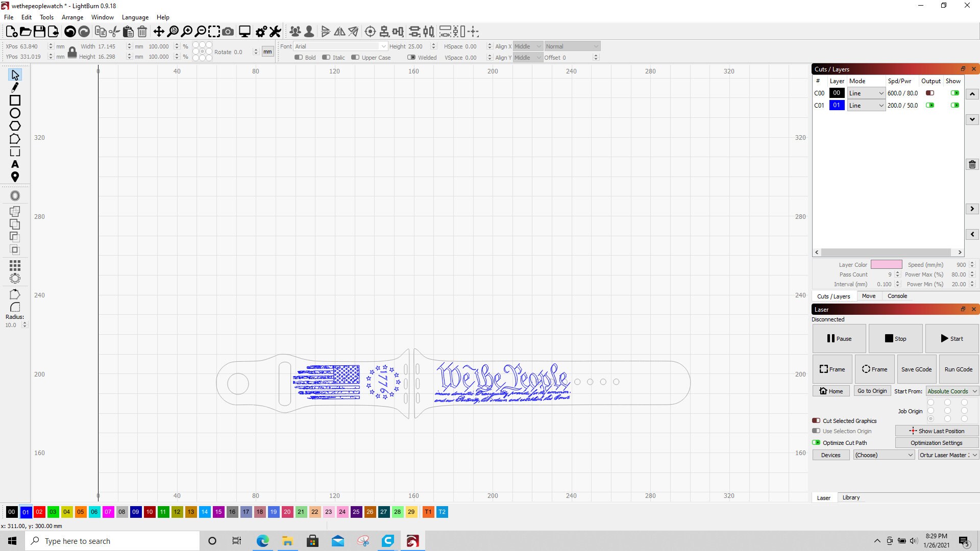Viewport: 980px width, 551px height.
Task: Select the Offset Shapes tool
Action: (15, 196)
